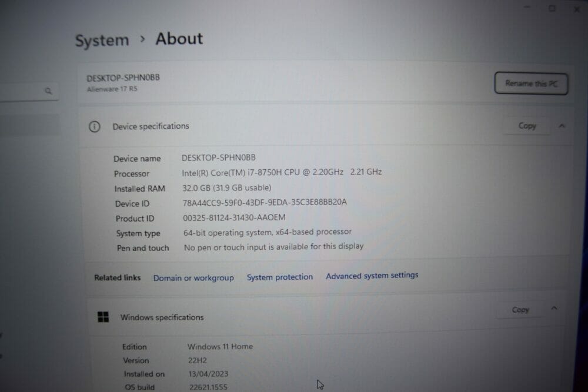The image size is (588, 392).
Task: Close the Settings window
Action: click(577, 9)
